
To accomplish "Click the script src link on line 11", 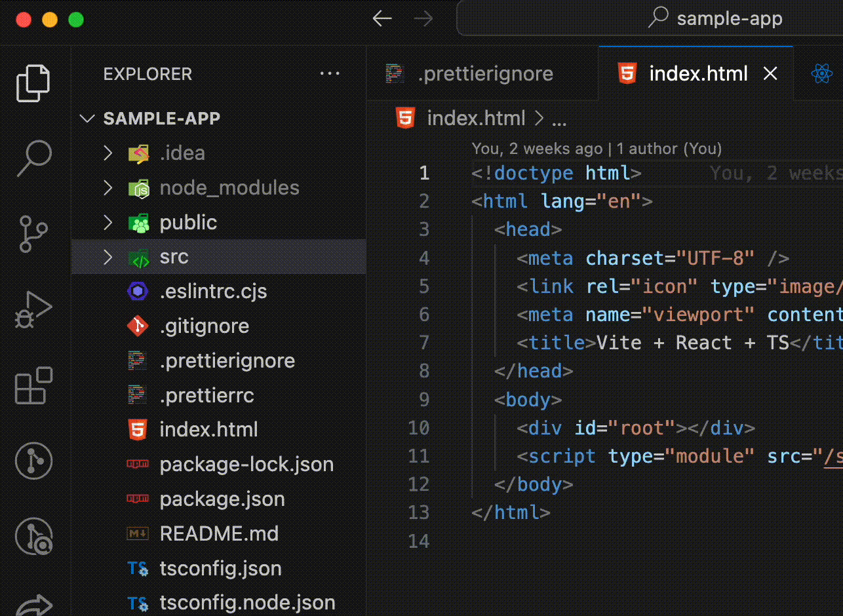I will tap(833, 456).
